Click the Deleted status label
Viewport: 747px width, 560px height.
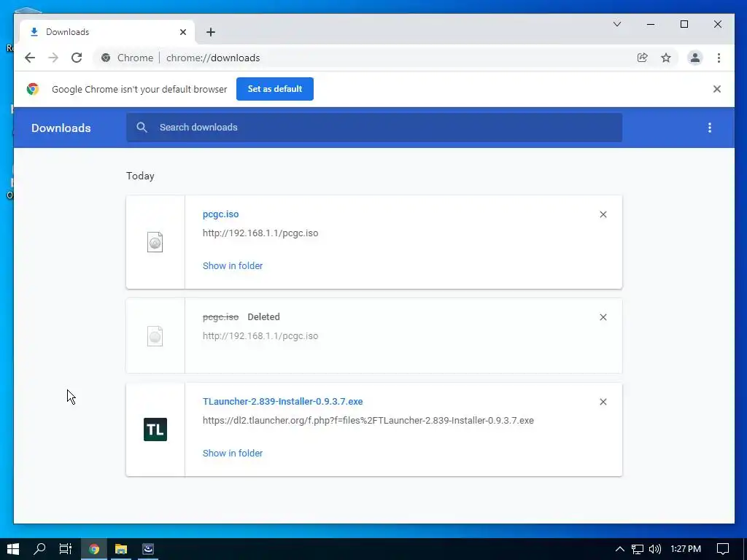[x=263, y=317]
